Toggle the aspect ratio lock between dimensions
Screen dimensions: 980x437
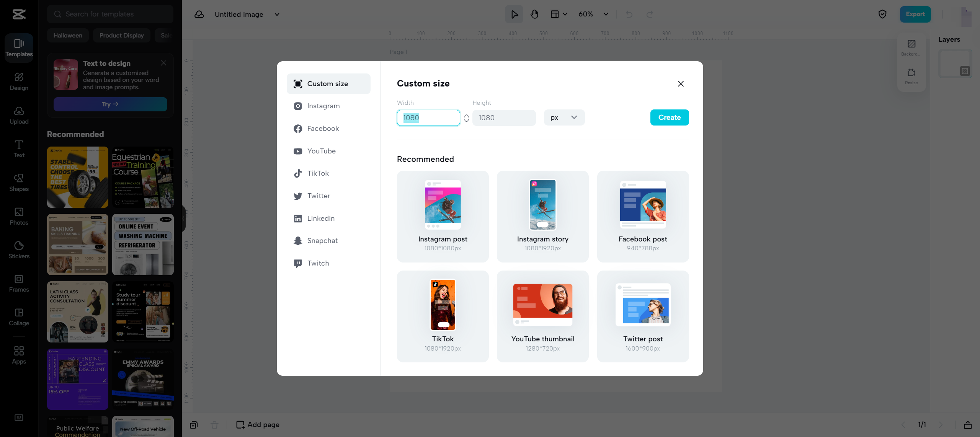pyautogui.click(x=466, y=118)
